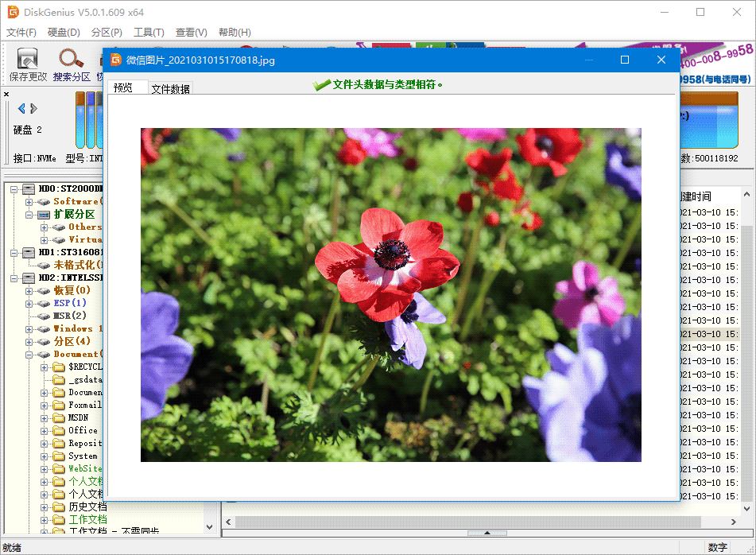Click the ESP(1) partition drive icon
The image size is (756, 555).
click(x=44, y=304)
